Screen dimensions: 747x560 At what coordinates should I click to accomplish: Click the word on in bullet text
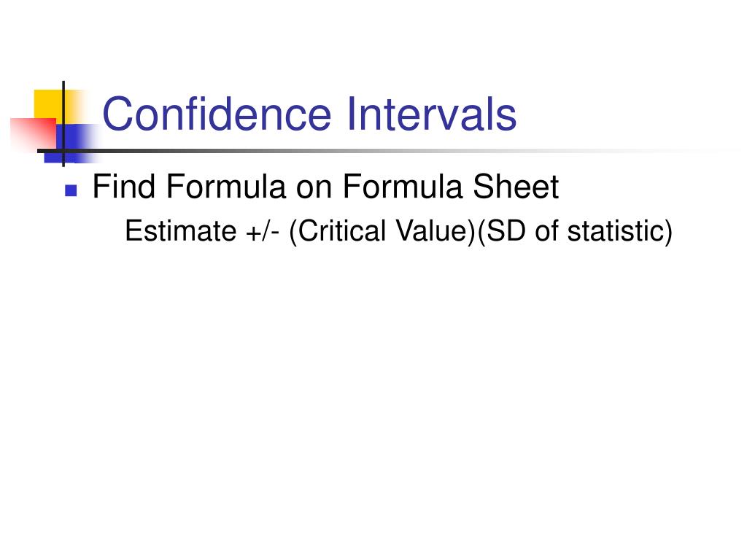[314, 188]
